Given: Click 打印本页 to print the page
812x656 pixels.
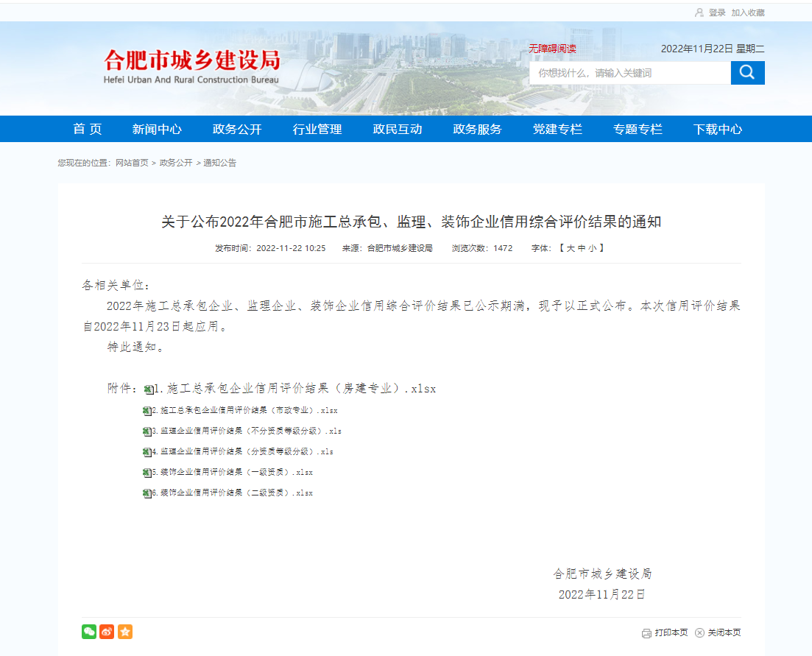Looking at the screenshot, I should pyautogui.click(x=671, y=632).
